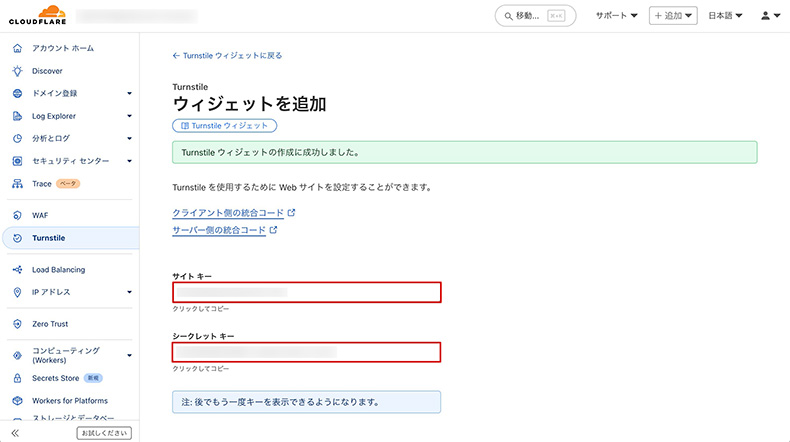Click the お試しください button
Viewport: 790px width, 442px height.
pos(104,433)
